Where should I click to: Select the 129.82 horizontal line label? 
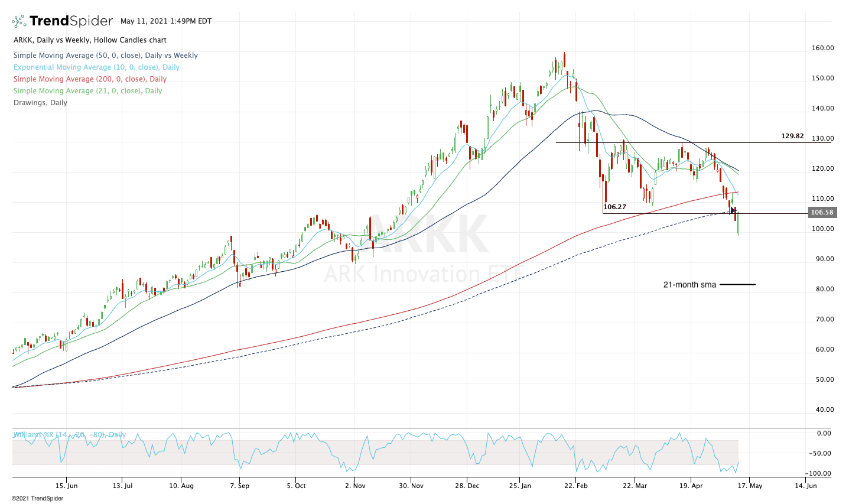(x=792, y=136)
